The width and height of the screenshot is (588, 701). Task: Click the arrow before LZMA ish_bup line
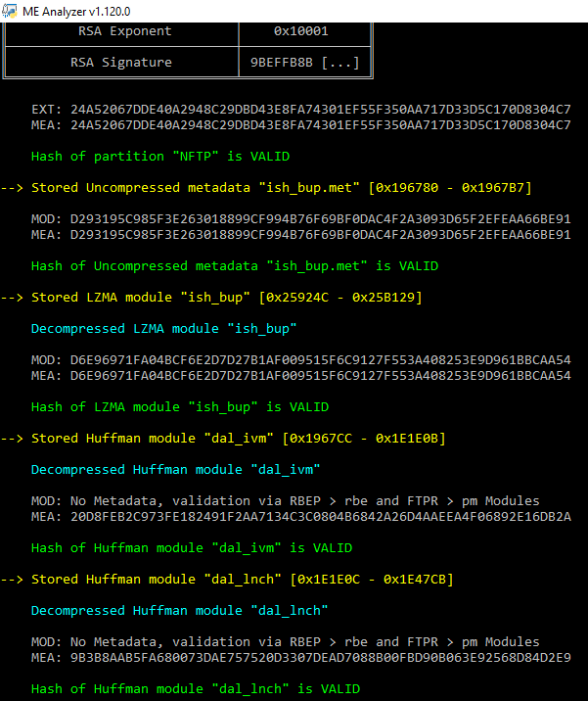click(x=12, y=298)
